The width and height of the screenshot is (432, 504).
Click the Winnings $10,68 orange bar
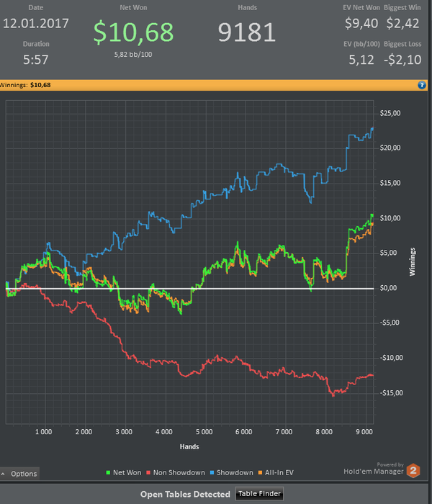(x=214, y=85)
